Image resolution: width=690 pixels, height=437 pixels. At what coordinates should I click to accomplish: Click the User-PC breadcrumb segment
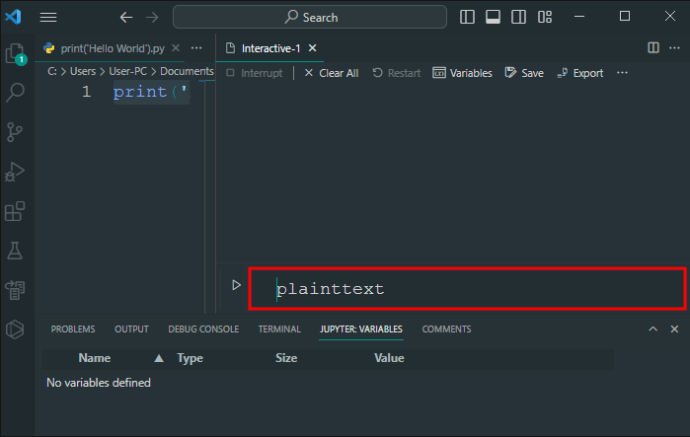(x=128, y=71)
